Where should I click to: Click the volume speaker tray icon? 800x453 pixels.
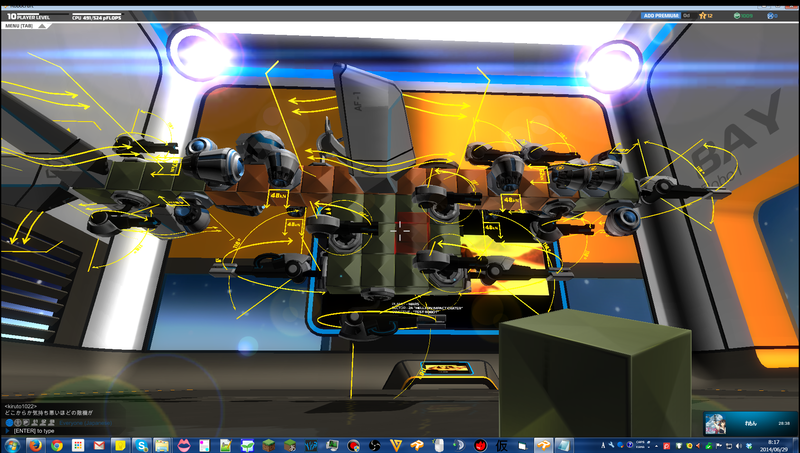(738, 445)
